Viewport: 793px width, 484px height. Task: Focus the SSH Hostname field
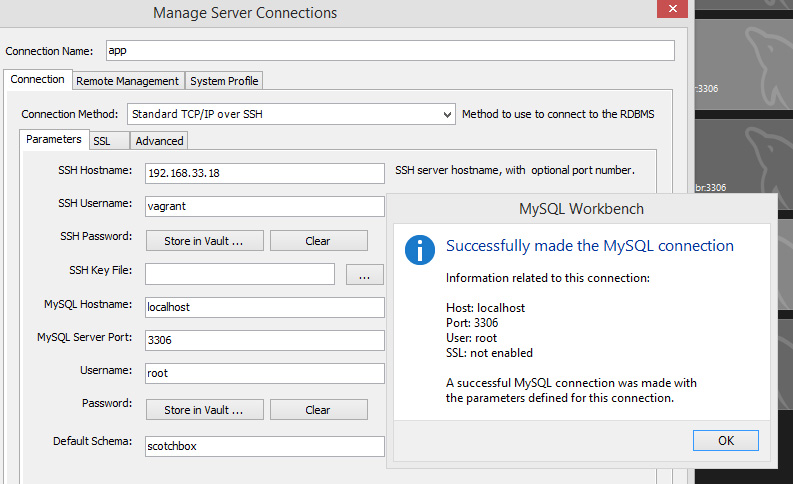point(264,173)
